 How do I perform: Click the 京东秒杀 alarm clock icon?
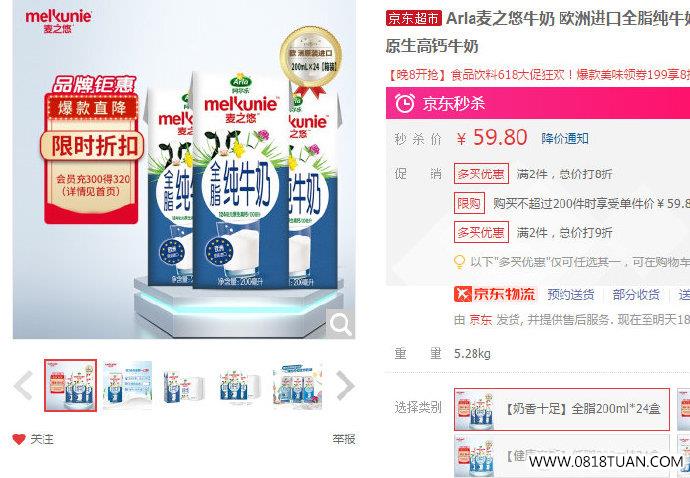pos(404,103)
